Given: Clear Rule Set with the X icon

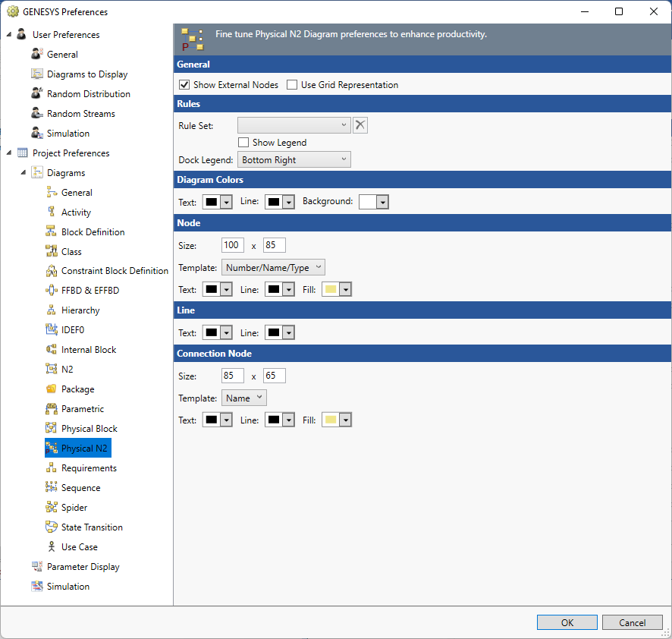Looking at the screenshot, I should (x=360, y=125).
